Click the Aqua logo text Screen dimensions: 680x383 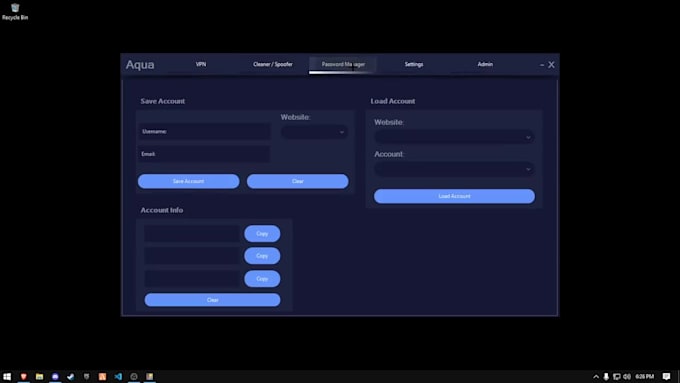[140, 65]
